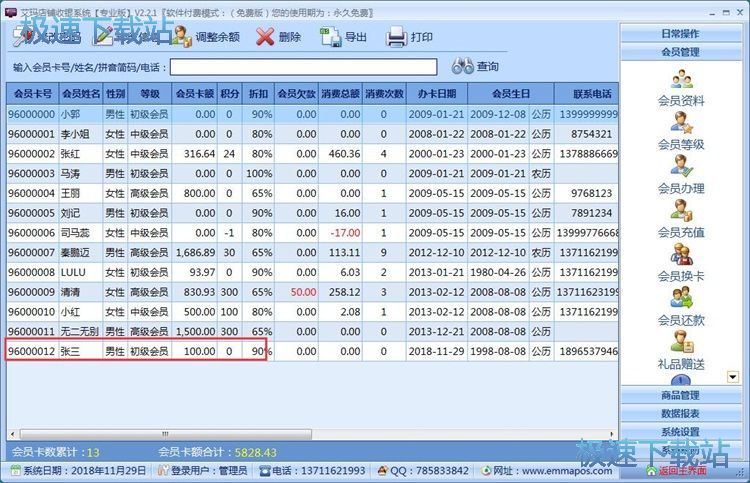Screen dimensions: 750x483
Task: Click the calendar icon beside 系统日期
Action: click(x=16, y=471)
